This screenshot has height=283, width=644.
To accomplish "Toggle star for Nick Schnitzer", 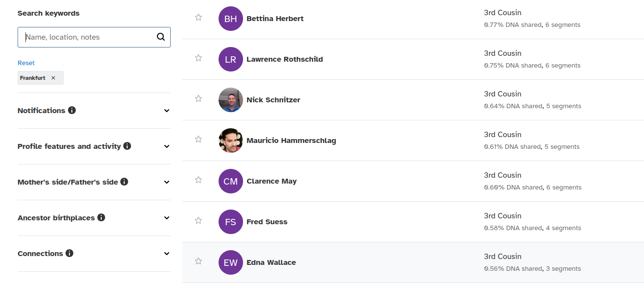I will [199, 99].
